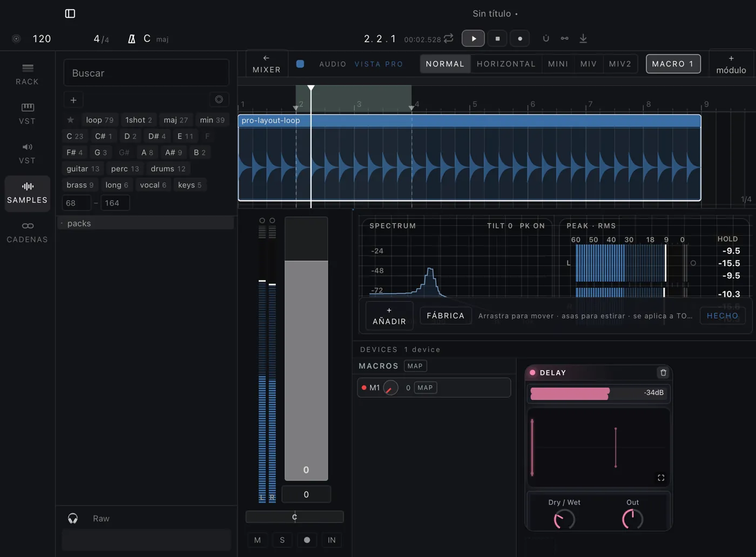756x557 pixels.
Task: Open the 4/4 time signature selector
Action: 102,39
